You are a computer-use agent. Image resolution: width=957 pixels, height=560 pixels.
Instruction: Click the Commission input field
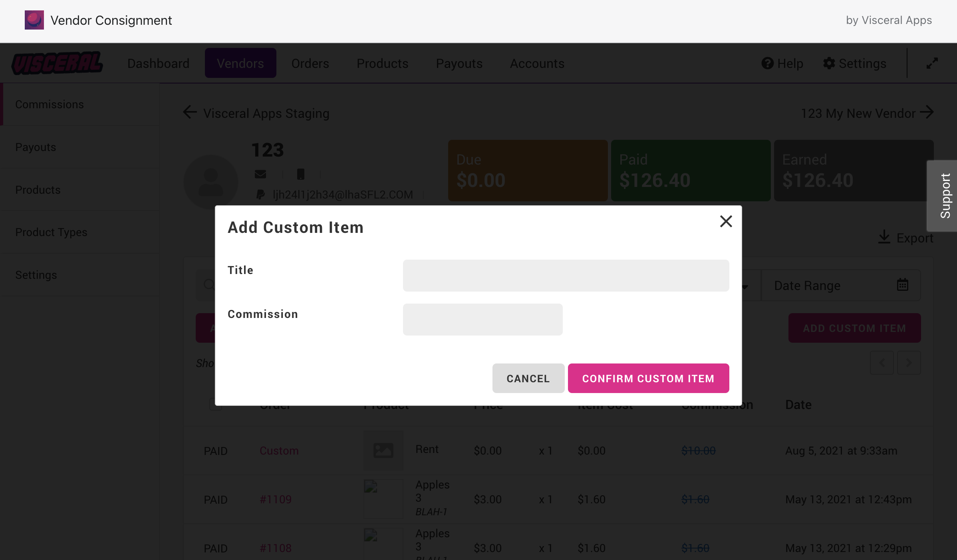482,320
